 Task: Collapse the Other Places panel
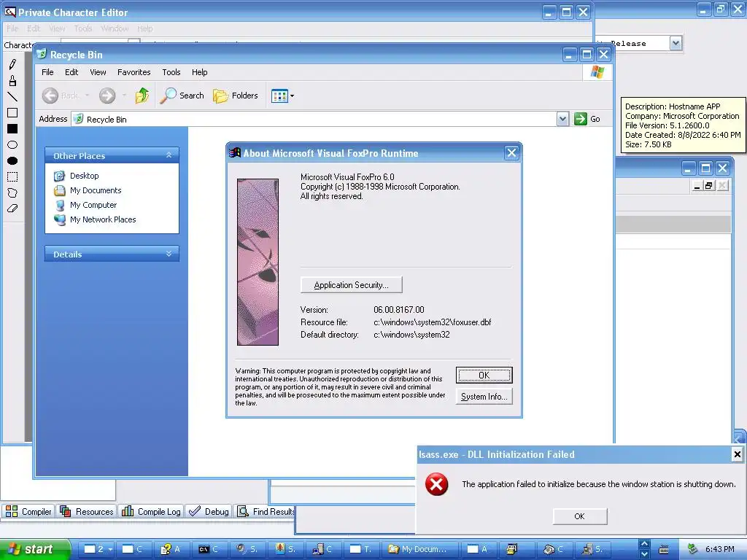[169, 155]
